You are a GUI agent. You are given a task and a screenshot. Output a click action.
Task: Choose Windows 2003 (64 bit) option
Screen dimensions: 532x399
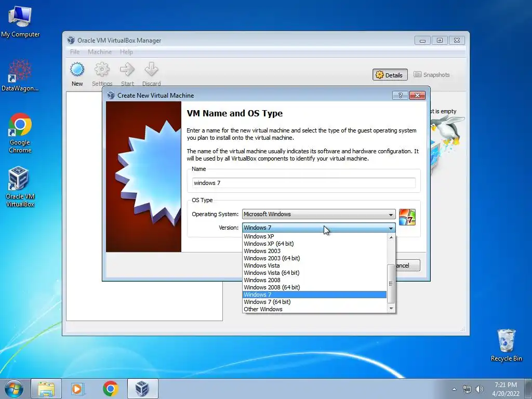tap(315, 258)
